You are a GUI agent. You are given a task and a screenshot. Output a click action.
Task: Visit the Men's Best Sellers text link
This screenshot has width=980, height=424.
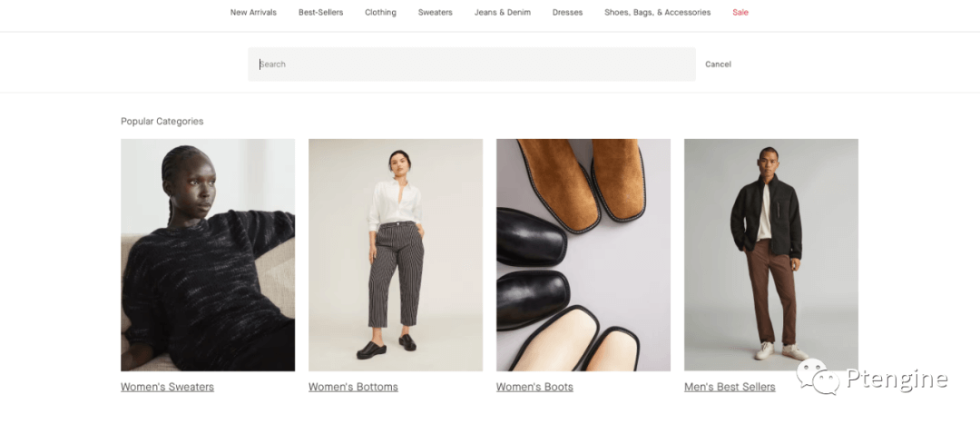click(730, 387)
